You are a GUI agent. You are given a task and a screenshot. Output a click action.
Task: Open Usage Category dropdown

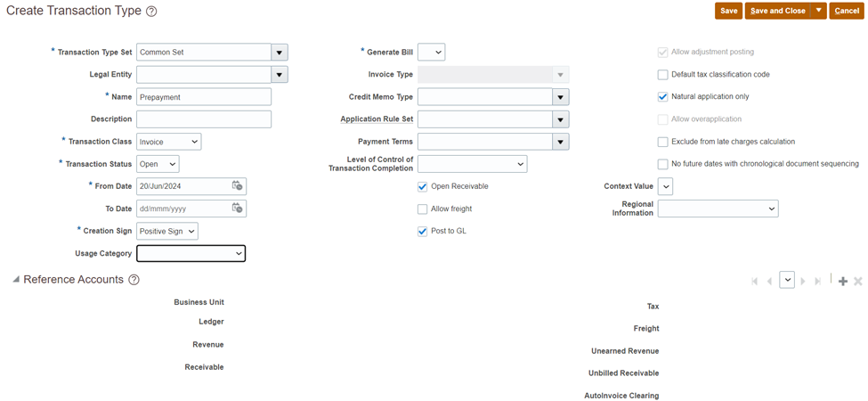191,253
